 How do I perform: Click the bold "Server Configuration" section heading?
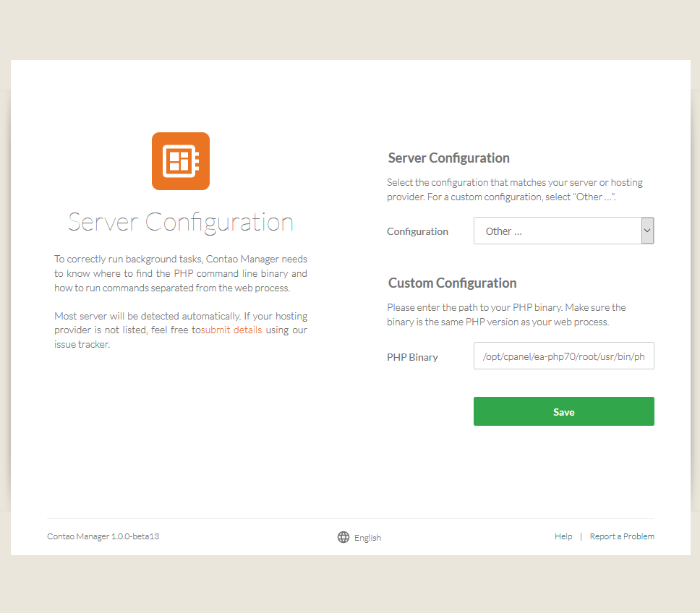pos(448,158)
